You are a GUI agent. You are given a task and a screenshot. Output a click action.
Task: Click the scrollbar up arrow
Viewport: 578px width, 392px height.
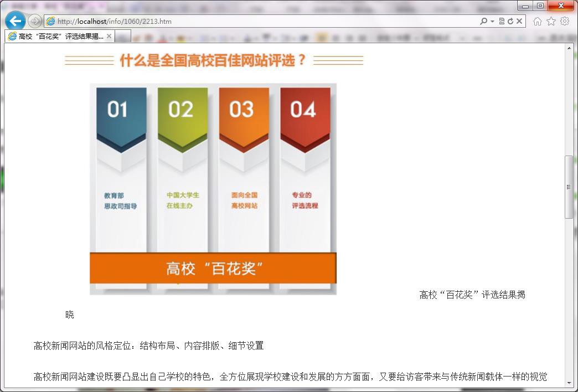569,48
